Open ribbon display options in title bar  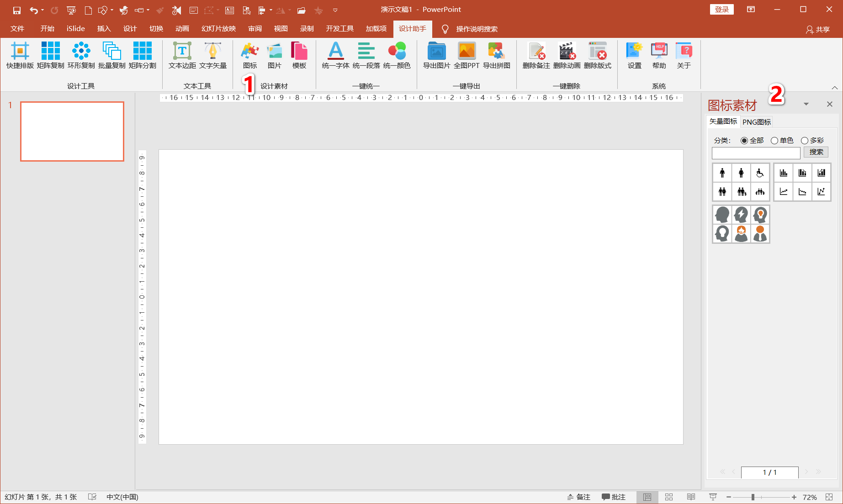[751, 10]
